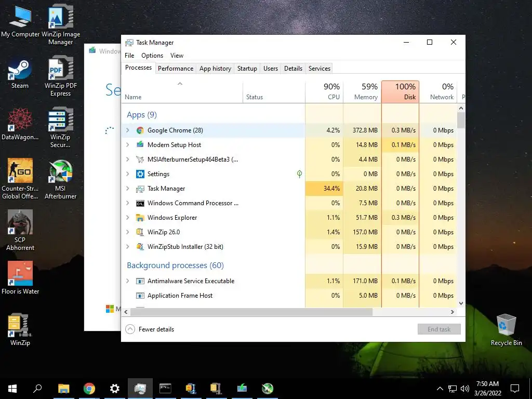Open the Options menu
532x399 pixels.
(x=152, y=56)
